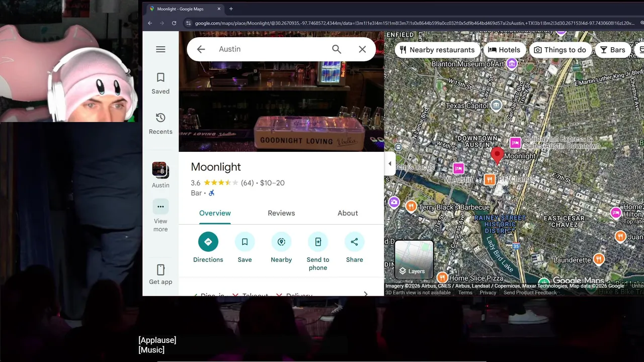Select Holiday Inn Express hotel marker
Viewport: 644px width, 362px height.
(515, 143)
